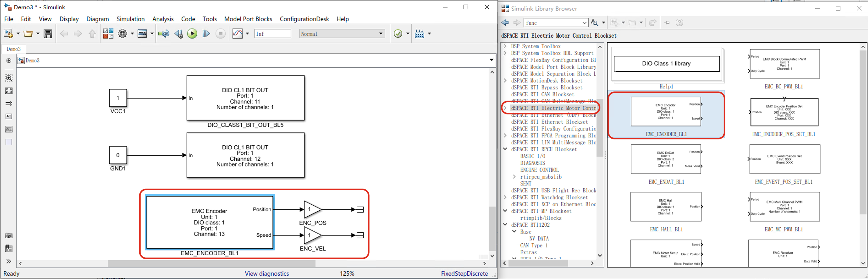Run the simulation with the Play button
The height and width of the screenshot is (279, 868).
pos(192,34)
